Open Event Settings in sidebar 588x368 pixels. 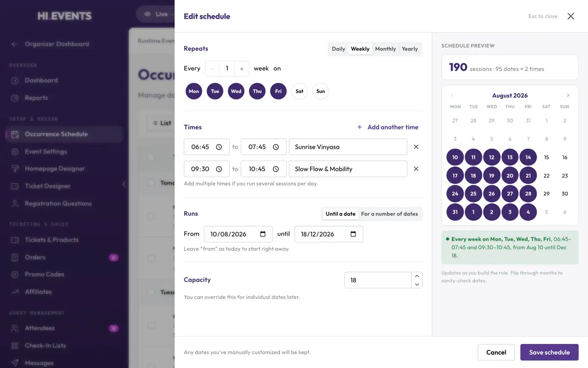pos(64,152)
